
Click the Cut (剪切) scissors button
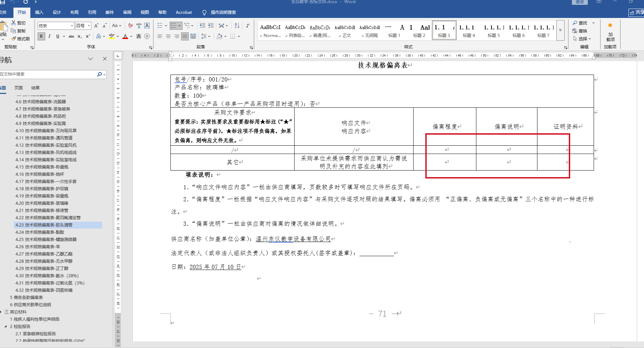tap(18, 23)
